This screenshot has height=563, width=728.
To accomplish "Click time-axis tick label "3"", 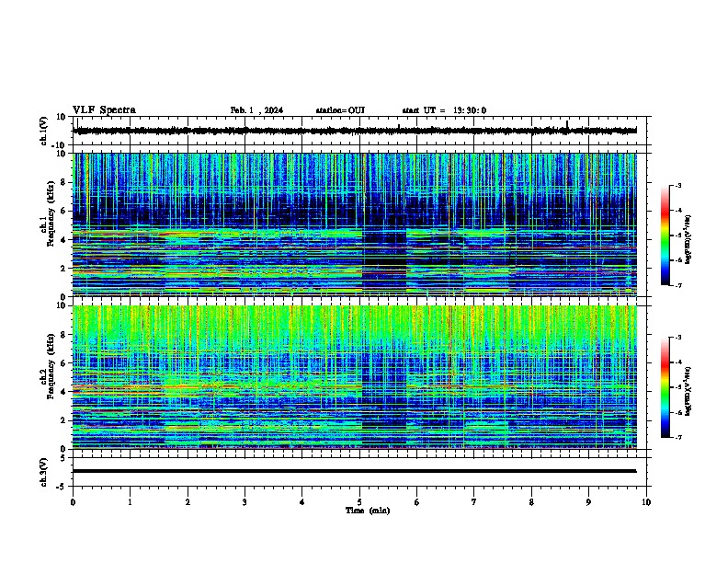I will 245,502.
